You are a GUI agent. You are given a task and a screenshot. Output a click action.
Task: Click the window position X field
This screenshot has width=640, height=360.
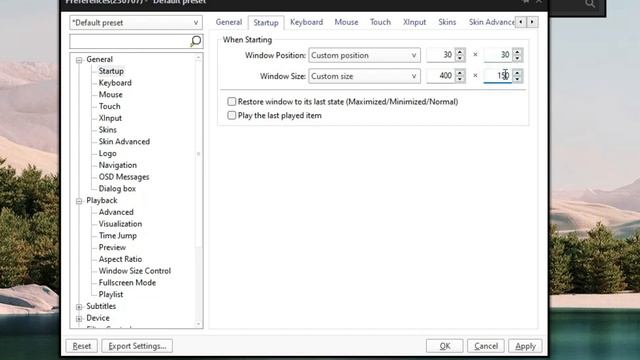(440, 55)
